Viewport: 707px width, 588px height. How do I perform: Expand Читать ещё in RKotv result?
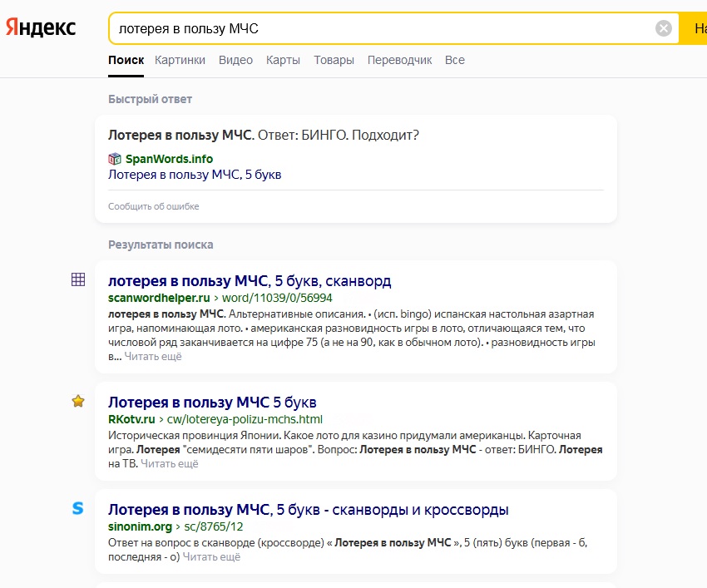(170, 463)
